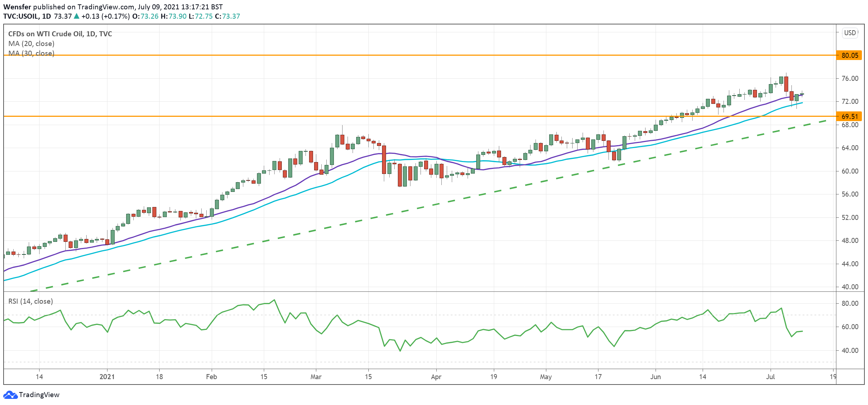Click the 76.00 price scale label
Viewport: 868px width, 405px height.
click(x=850, y=78)
